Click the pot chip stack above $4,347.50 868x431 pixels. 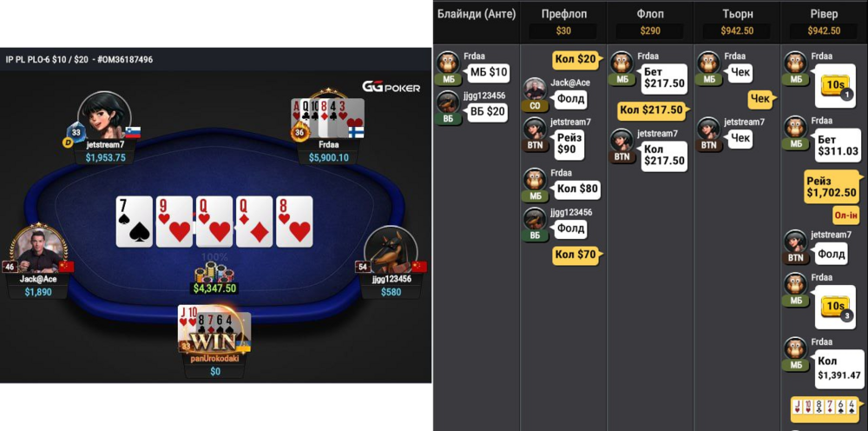(x=214, y=272)
